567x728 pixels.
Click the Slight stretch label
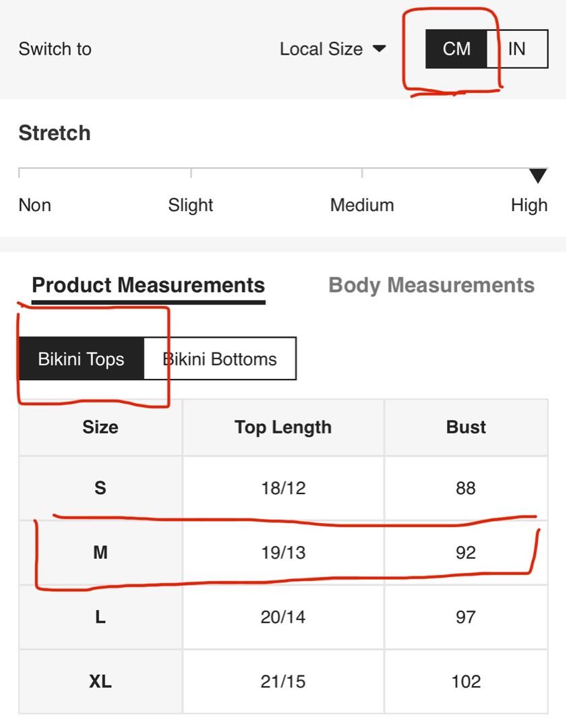click(190, 205)
